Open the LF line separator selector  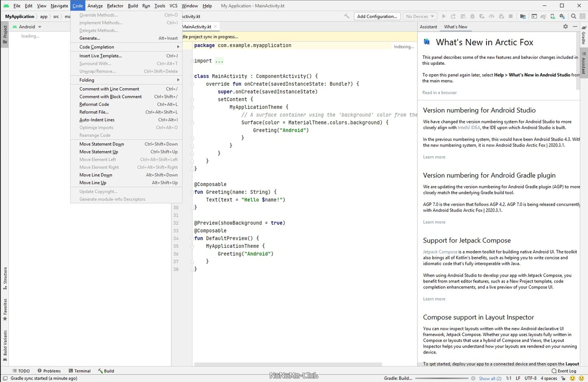click(517, 378)
